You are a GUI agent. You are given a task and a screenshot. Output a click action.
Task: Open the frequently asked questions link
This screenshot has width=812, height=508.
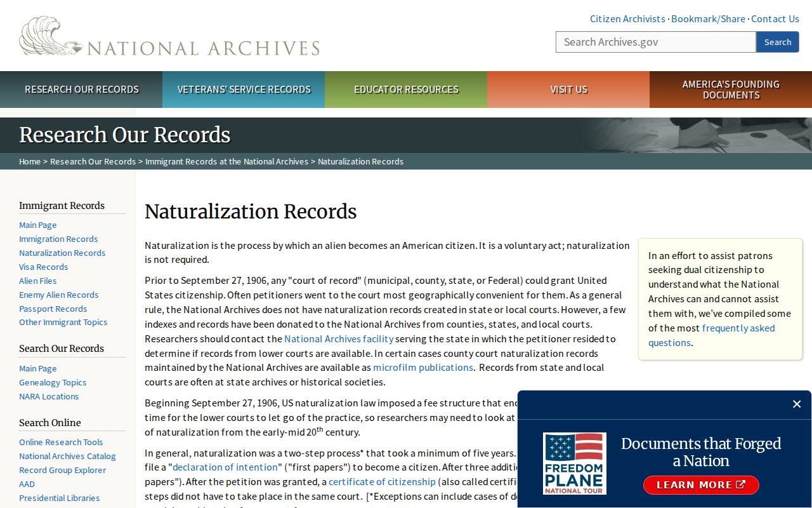pyautogui.click(x=711, y=335)
